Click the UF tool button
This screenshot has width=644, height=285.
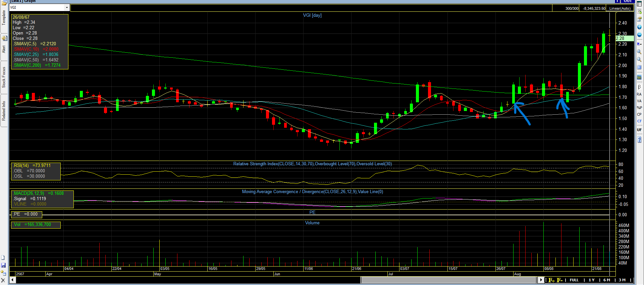pos(639,130)
